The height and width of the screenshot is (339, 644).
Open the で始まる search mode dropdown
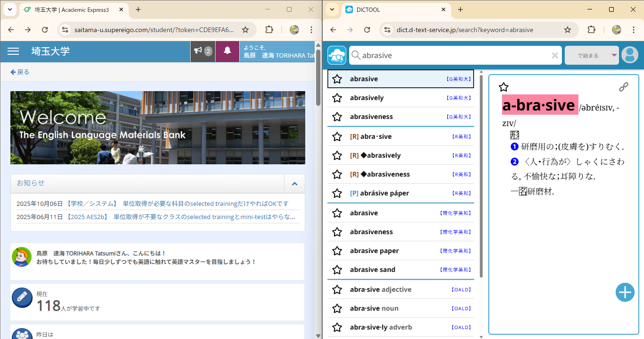pos(592,55)
